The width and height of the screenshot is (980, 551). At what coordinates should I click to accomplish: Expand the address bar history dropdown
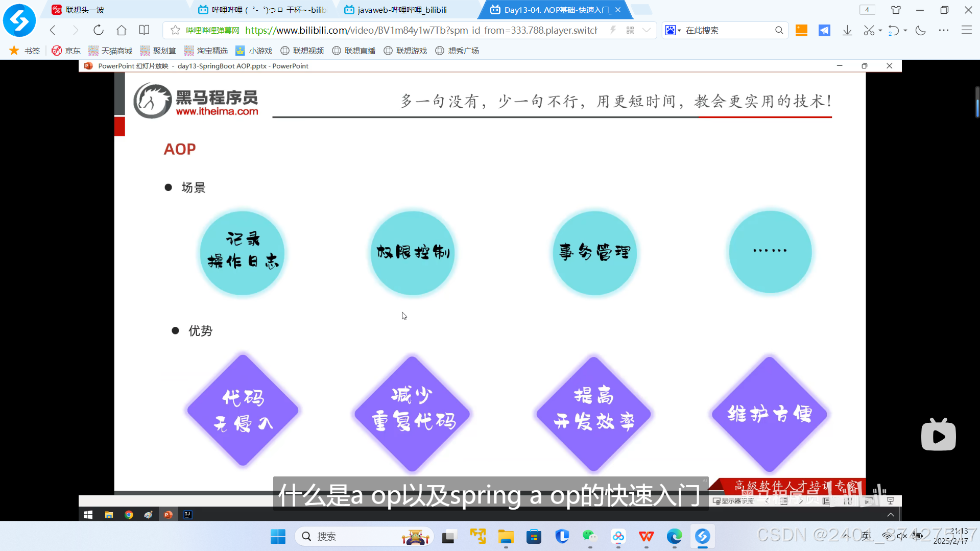[x=647, y=30]
